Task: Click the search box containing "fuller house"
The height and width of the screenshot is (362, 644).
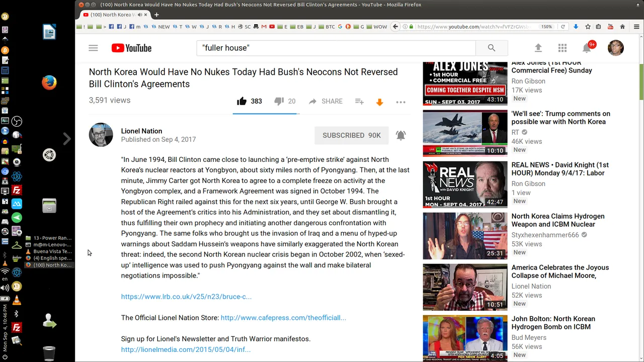Action: coord(336,48)
